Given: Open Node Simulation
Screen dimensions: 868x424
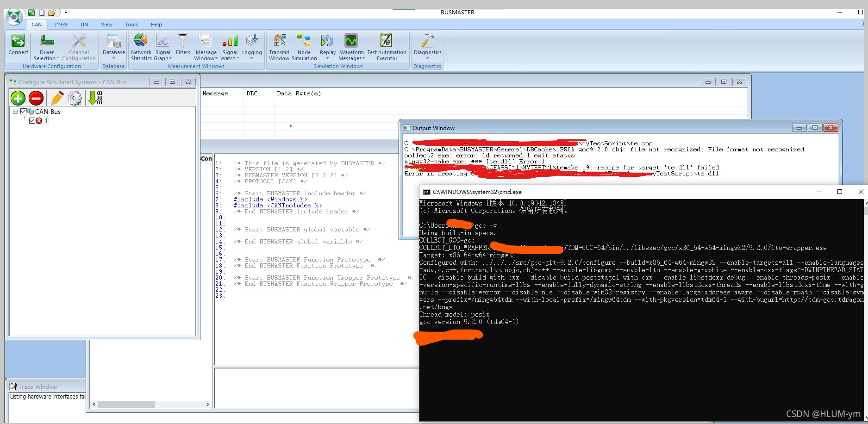Looking at the screenshot, I should tap(304, 47).
